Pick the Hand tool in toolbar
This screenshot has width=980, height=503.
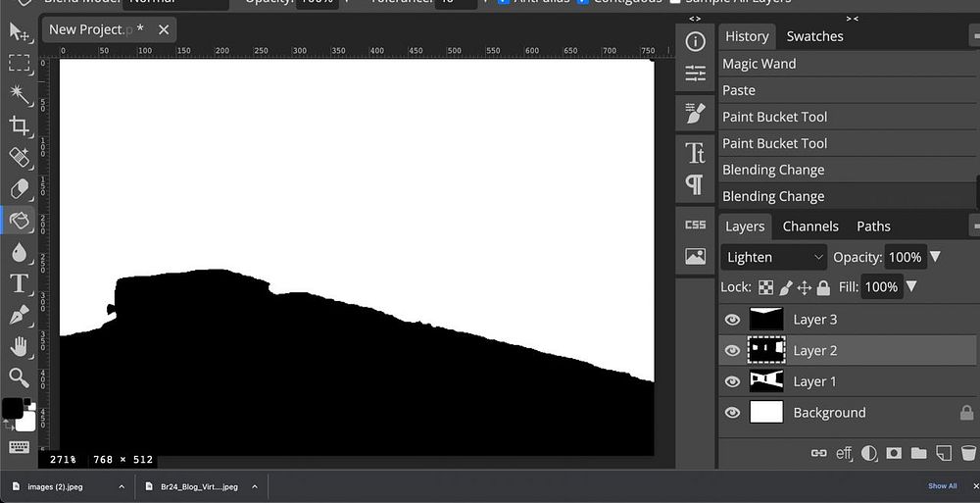tap(19, 347)
